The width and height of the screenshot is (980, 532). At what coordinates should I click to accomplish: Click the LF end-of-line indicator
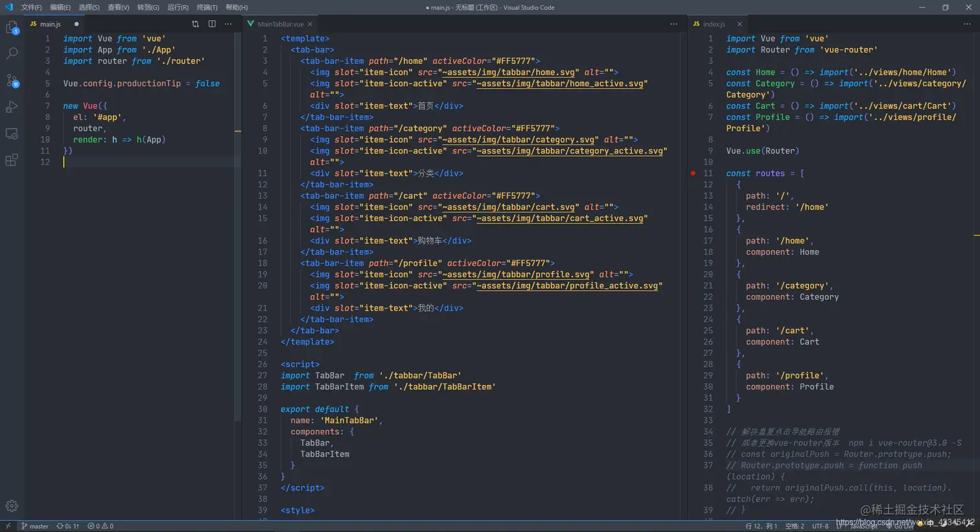[839, 526]
